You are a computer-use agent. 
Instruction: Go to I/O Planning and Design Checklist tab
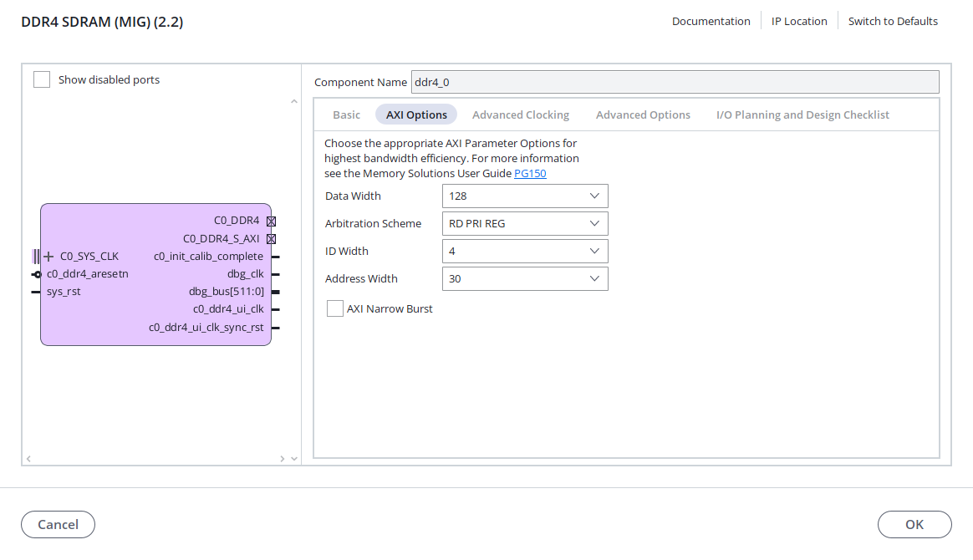pos(802,115)
